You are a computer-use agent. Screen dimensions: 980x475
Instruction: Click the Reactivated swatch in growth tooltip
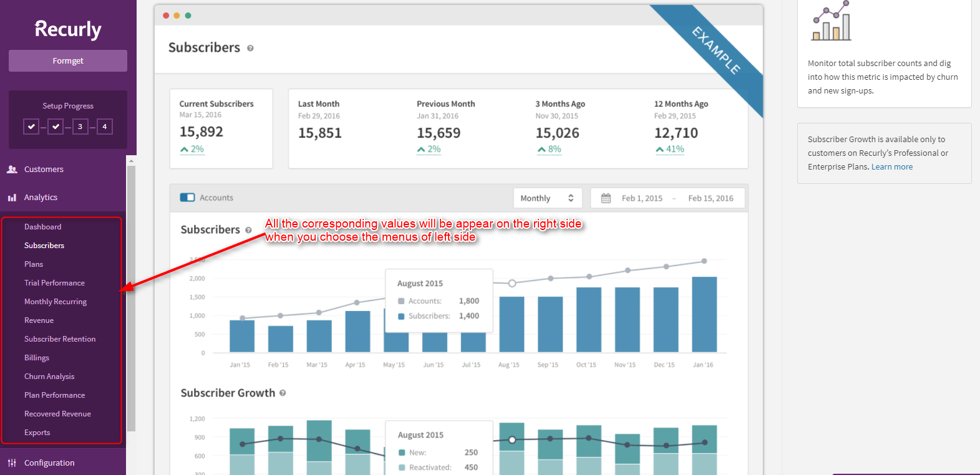click(402, 468)
